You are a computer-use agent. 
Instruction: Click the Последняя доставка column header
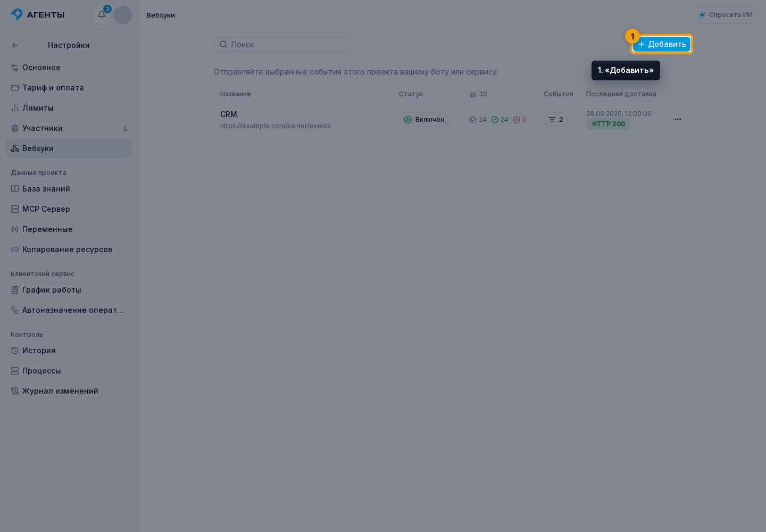[621, 94]
